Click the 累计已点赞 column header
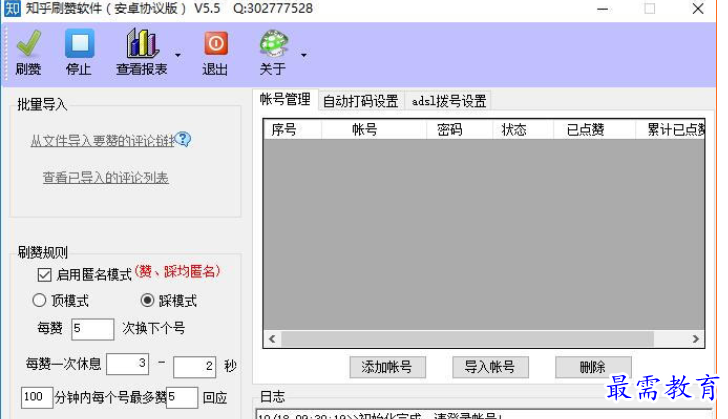Screen dimensions: 728x419 [670, 129]
